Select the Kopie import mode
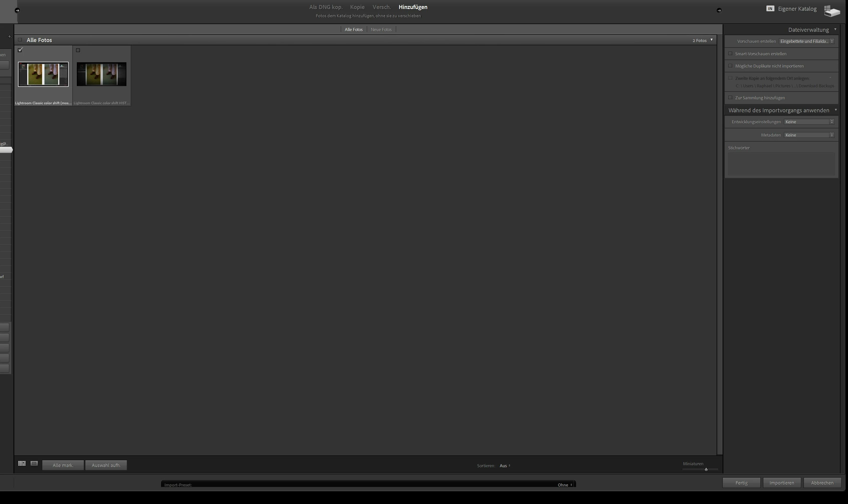848x504 pixels. click(x=357, y=7)
